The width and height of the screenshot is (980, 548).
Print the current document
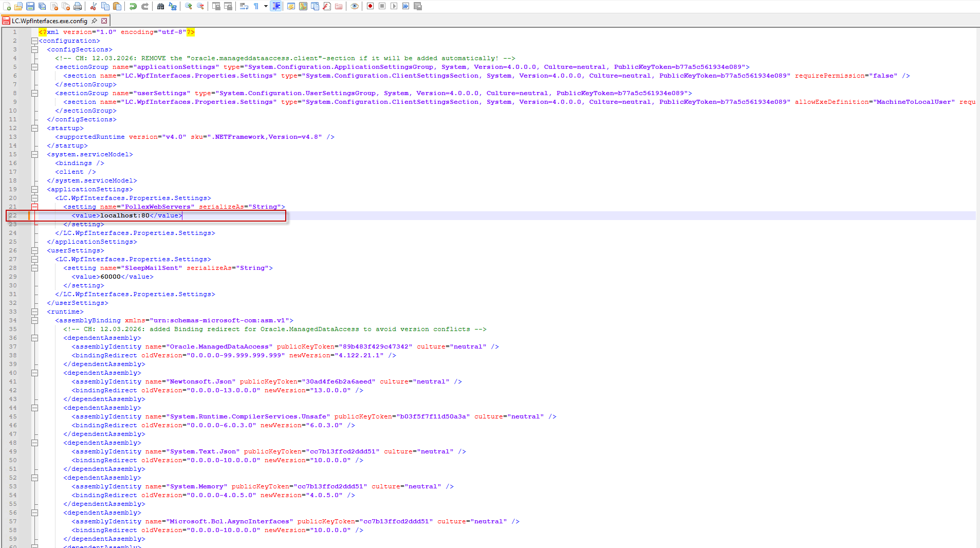pyautogui.click(x=78, y=6)
